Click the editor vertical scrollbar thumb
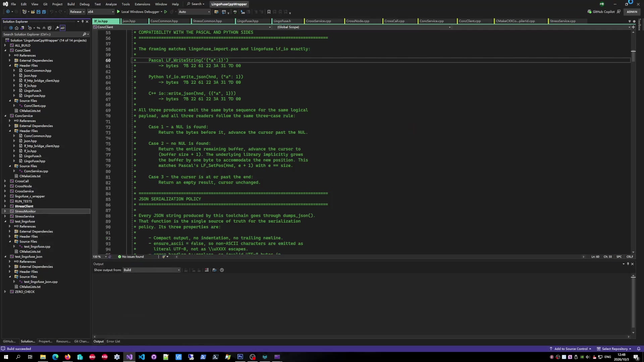 pos(633,56)
